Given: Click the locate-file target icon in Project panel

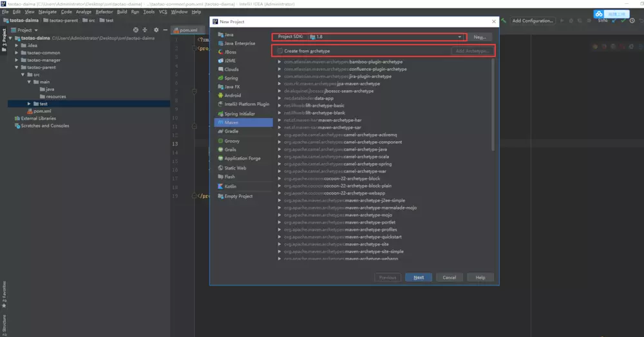Looking at the screenshot, I should click(135, 30).
